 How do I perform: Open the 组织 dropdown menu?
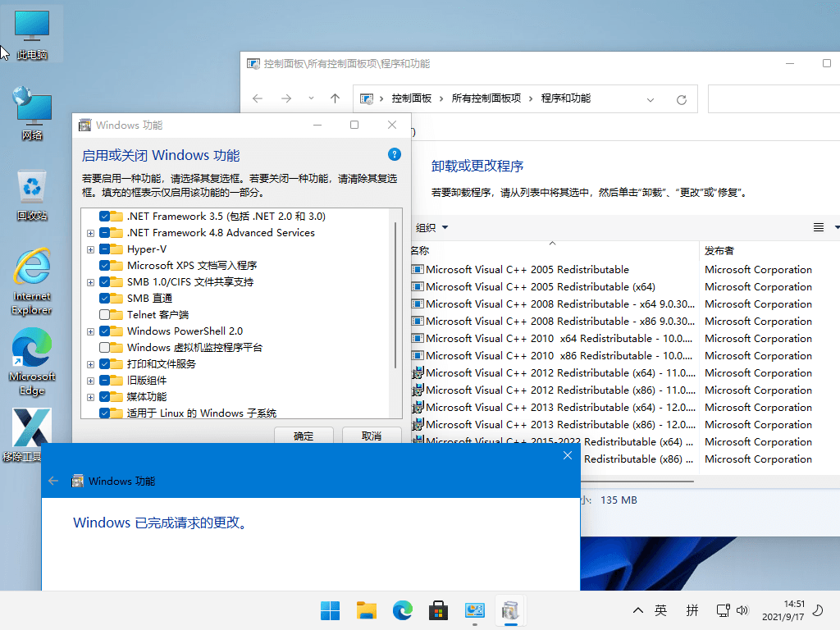point(431,227)
